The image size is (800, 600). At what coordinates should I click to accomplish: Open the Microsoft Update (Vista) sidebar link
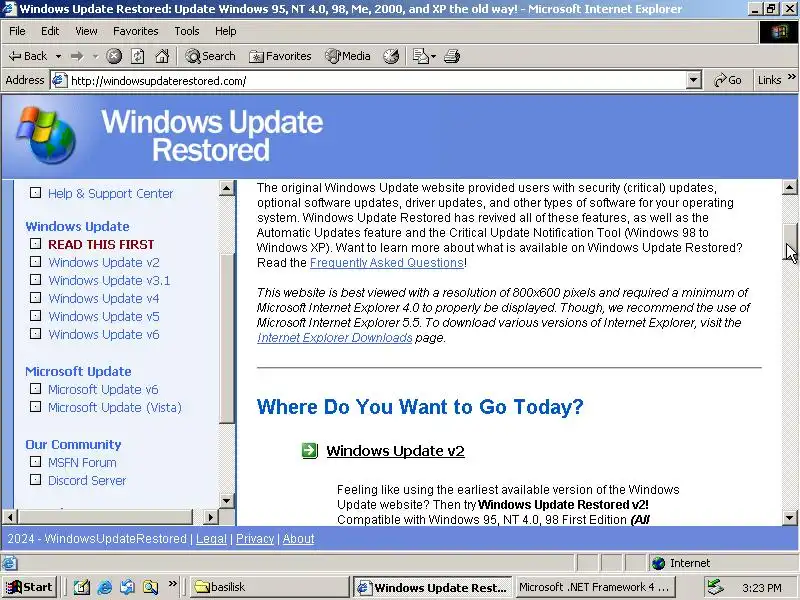click(x=115, y=408)
